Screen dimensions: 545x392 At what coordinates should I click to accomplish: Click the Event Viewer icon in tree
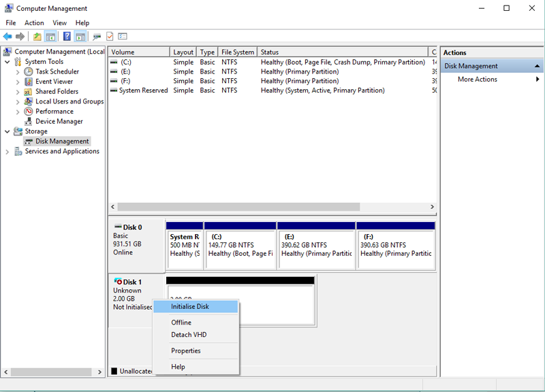coord(29,82)
